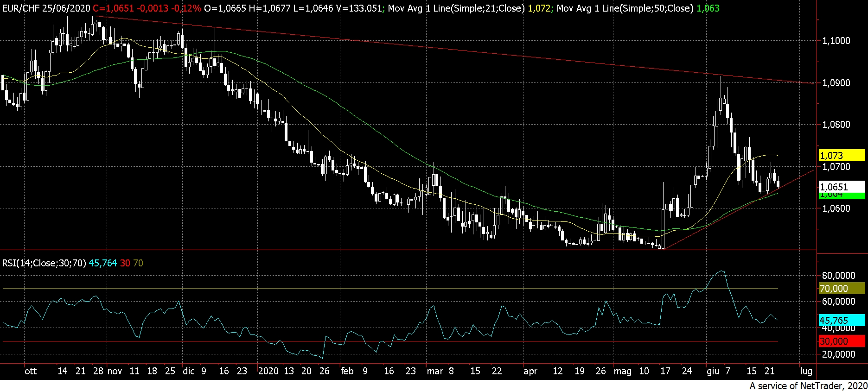The height and width of the screenshot is (391, 868).
Task: Click the 'giu' month label on time axis
Action: point(713,371)
